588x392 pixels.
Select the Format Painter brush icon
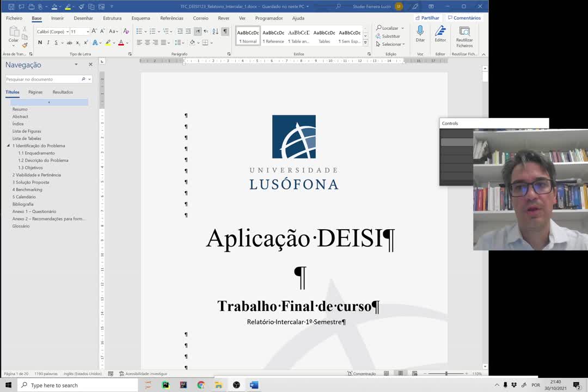point(24,45)
